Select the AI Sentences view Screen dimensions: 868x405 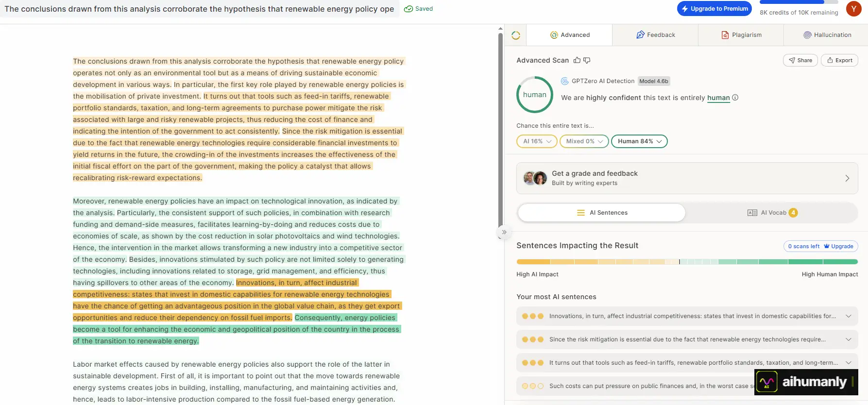pos(602,213)
